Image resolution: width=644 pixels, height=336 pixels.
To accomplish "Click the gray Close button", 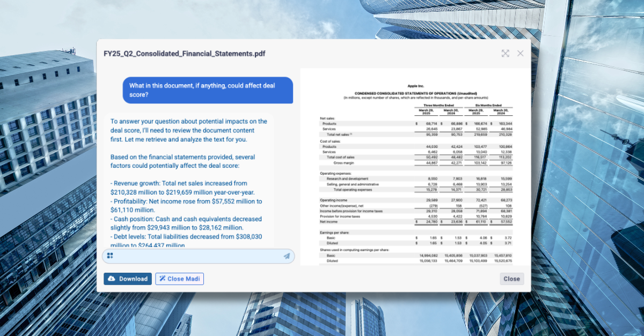I will 511,279.
